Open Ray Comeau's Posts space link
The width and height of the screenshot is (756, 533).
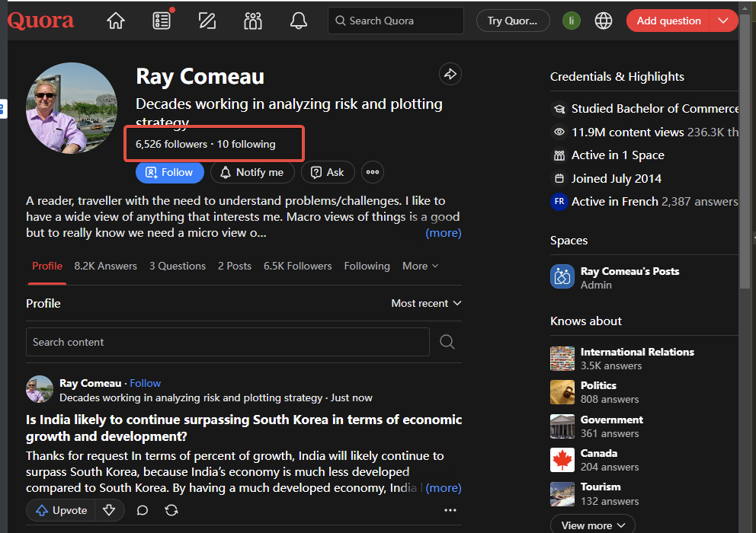coord(629,271)
